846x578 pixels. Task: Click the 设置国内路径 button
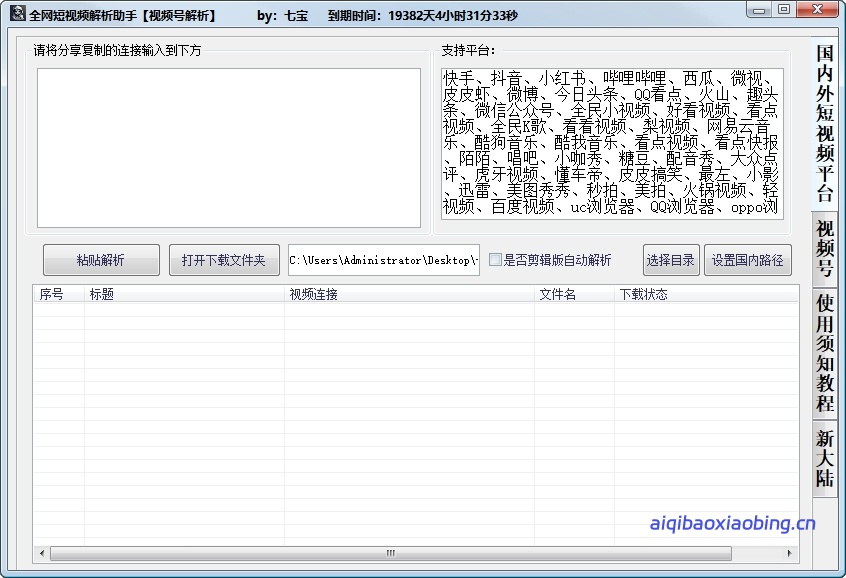(x=747, y=260)
